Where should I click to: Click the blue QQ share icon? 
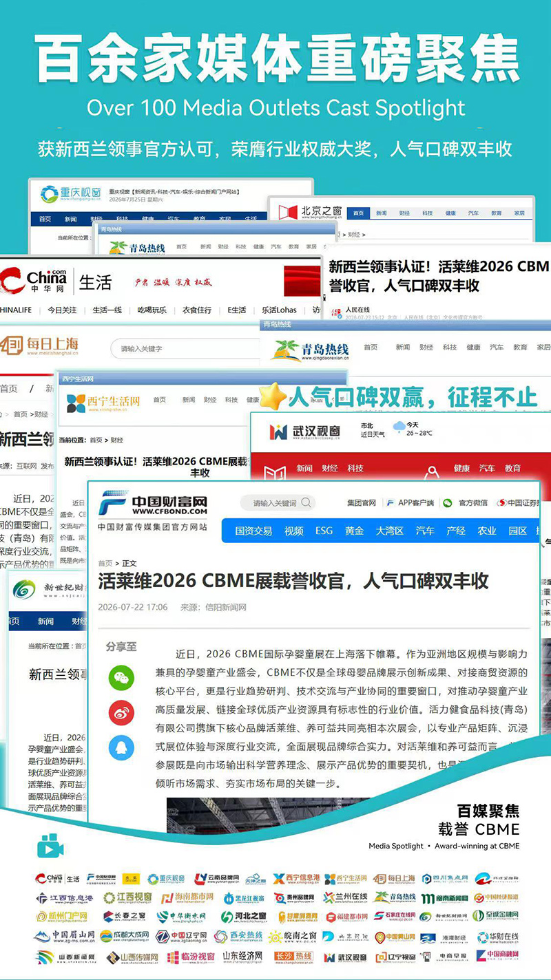click(121, 747)
